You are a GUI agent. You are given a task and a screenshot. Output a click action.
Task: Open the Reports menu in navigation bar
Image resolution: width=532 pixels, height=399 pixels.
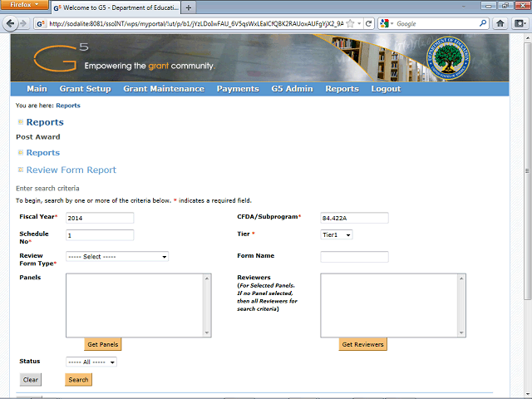pyautogui.click(x=342, y=89)
